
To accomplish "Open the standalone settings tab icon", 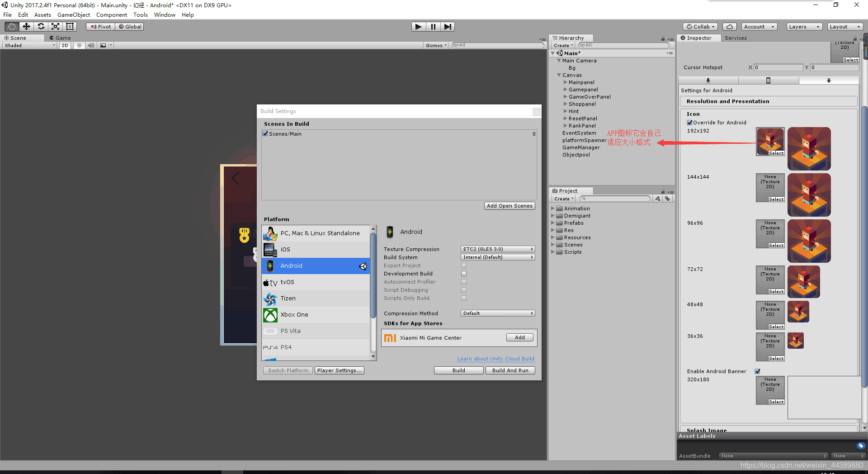I will (x=708, y=81).
